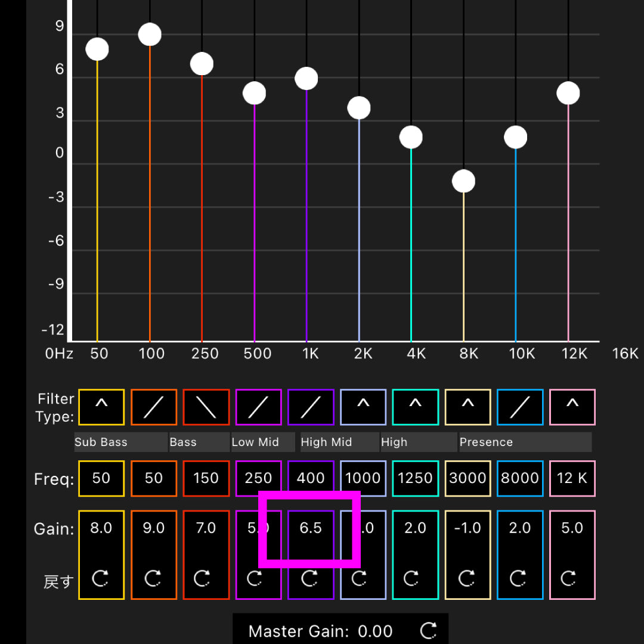Open the 3000 frequency selector
Image resolution: width=644 pixels, height=644 pixels.
(467, 478)
